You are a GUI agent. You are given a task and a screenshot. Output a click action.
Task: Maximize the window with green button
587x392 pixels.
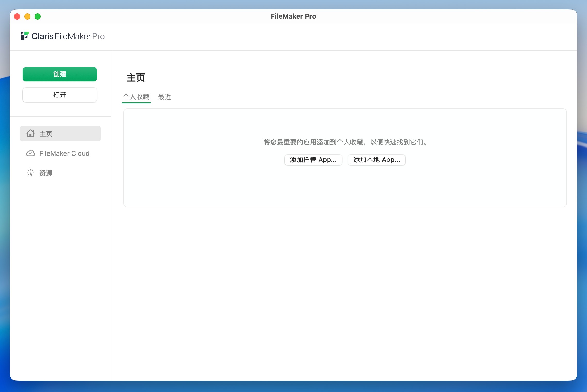point(38,17)
